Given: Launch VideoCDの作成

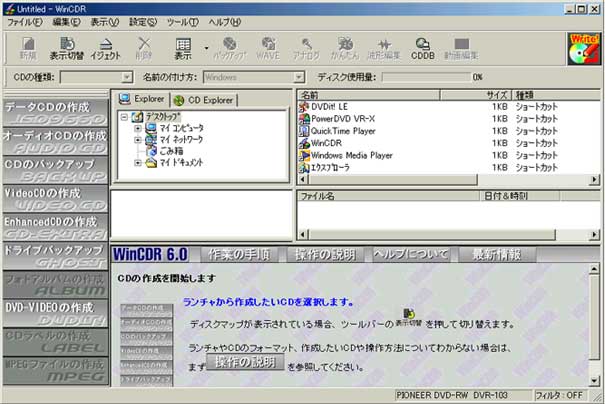Looking at the screenshot, I should tap(56, 199).
